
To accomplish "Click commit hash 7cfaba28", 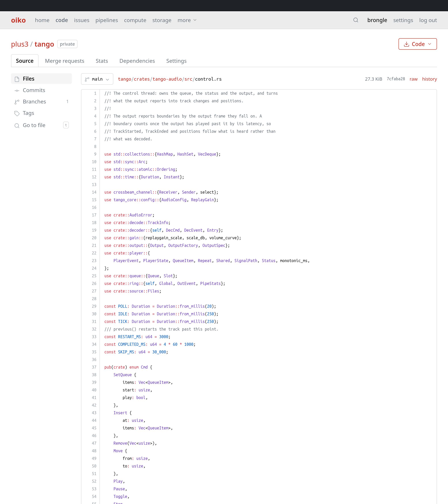I will (396, 79).
